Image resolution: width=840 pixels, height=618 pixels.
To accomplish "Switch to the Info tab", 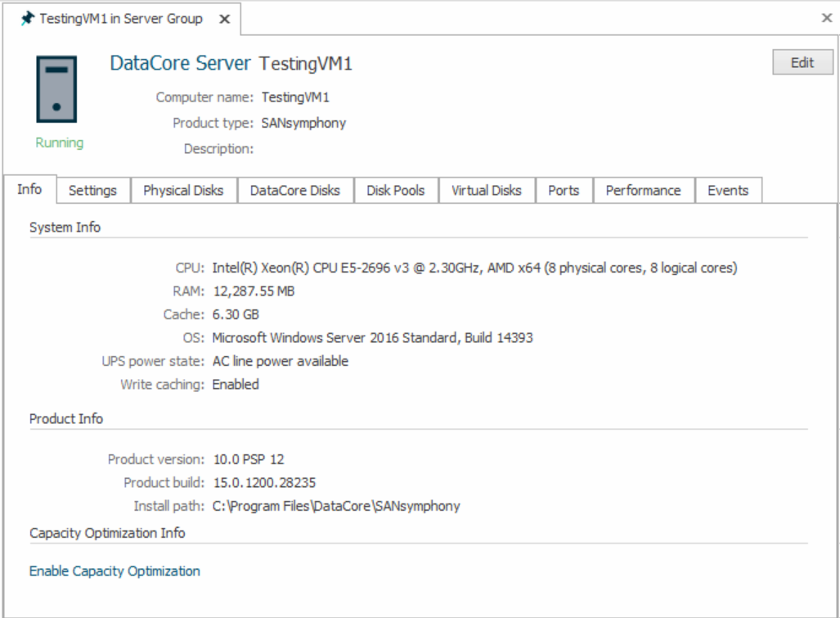I will click(29, 190).
